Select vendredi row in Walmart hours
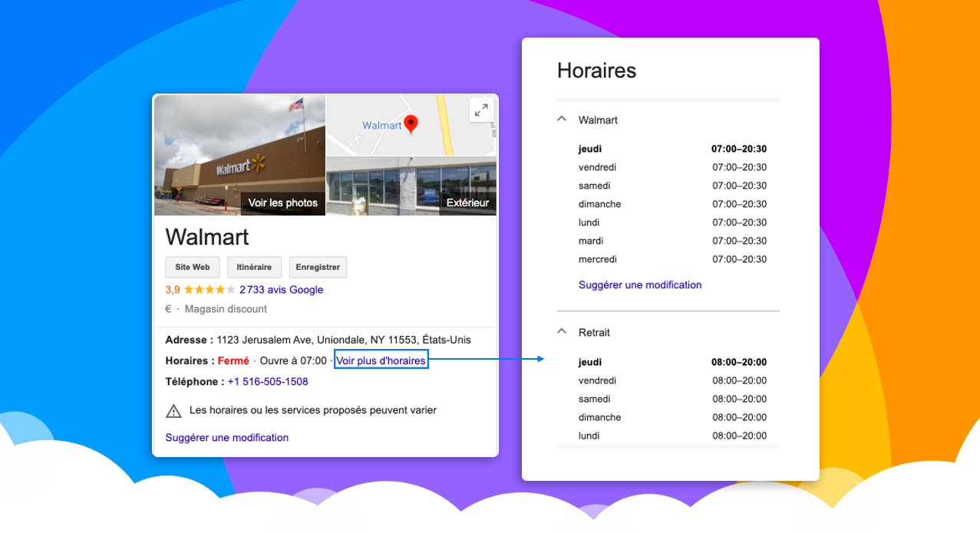980x533 pixels. [673, 167]
